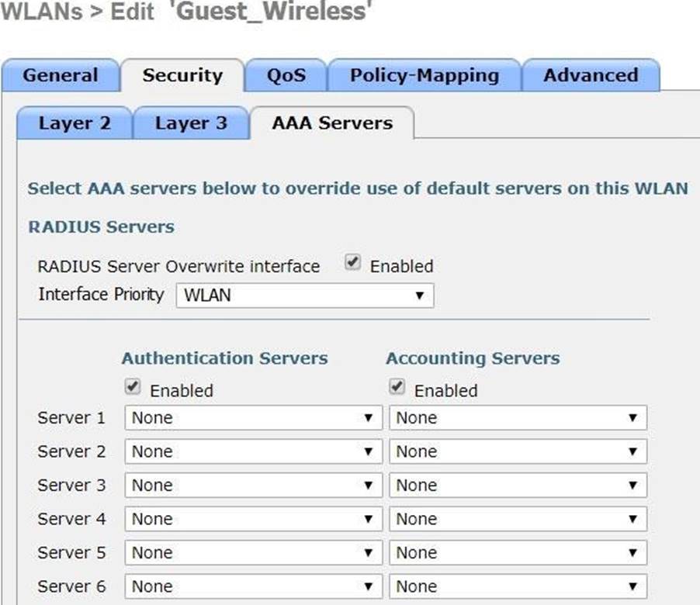Open the General tab

[61, 76]
